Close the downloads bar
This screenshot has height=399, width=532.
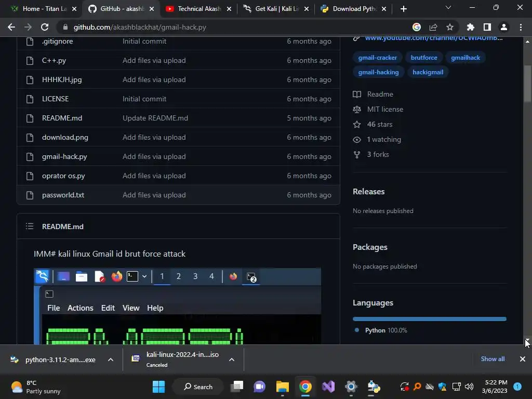coord(523,359)
